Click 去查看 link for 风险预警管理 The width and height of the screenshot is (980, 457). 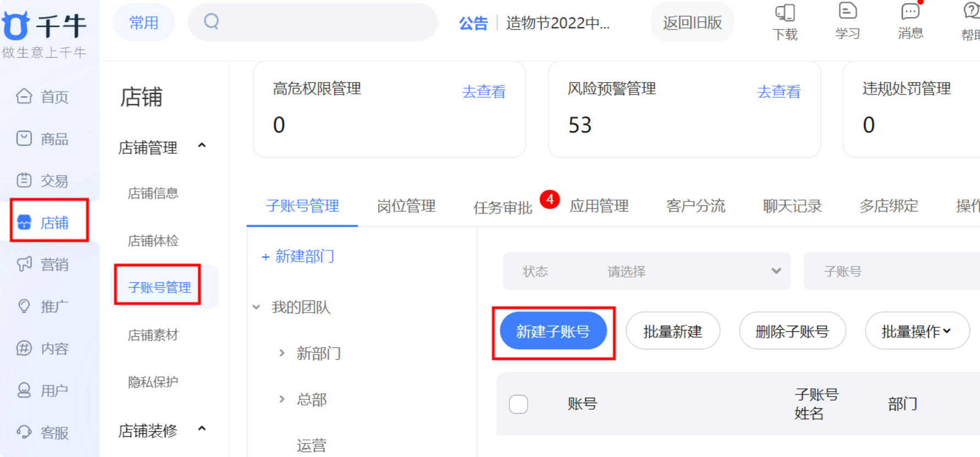click(779, 92)
